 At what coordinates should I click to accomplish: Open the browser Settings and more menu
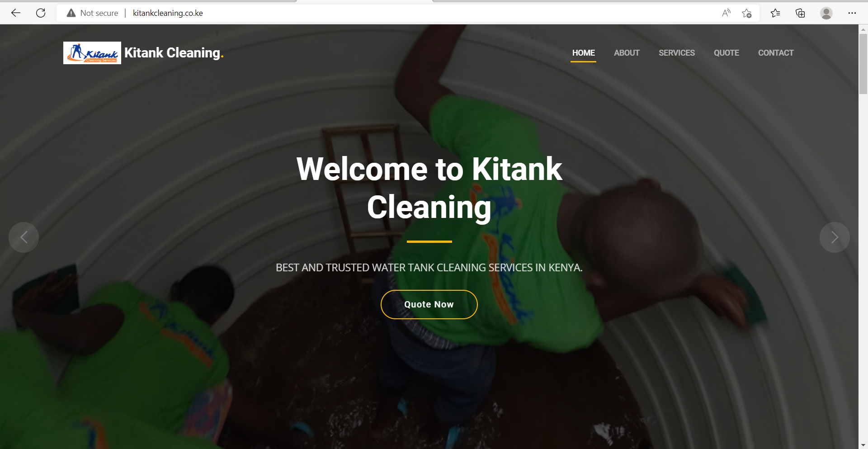(852, 13)
